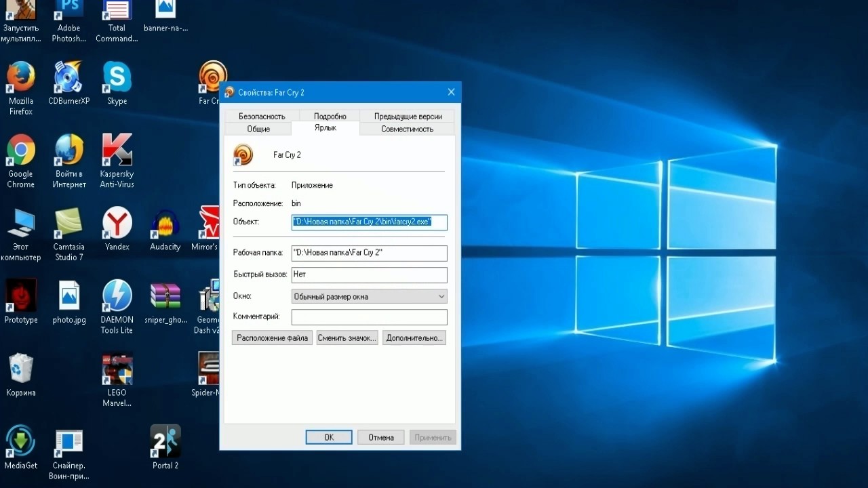Confirm the dialog with the OK button
Screen dimensions: 868x488
[329, 437]
